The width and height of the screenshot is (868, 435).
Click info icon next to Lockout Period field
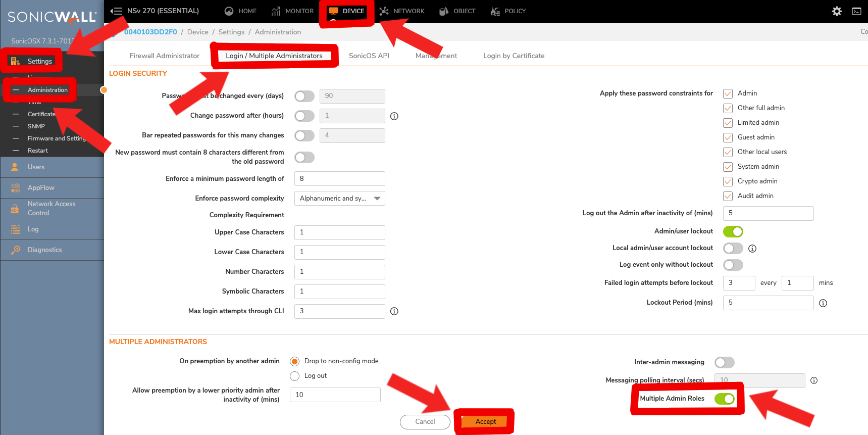(823, 303)
